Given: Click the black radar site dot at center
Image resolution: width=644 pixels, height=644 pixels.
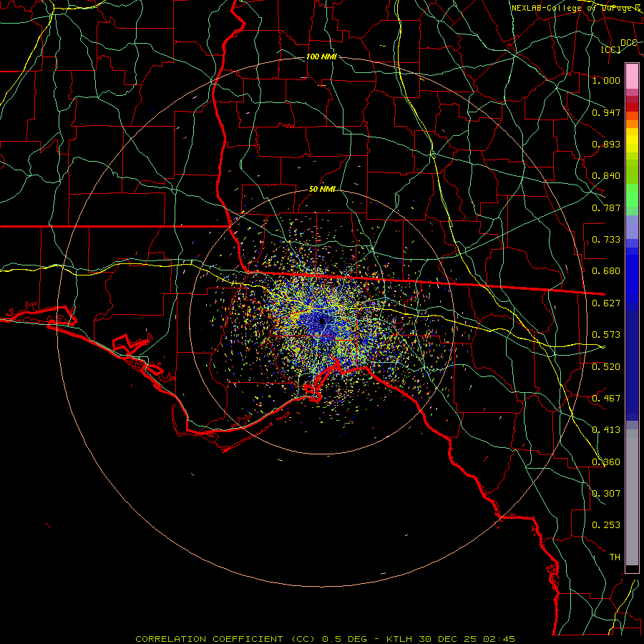Looking at the screenshot, I should point(322,321).
